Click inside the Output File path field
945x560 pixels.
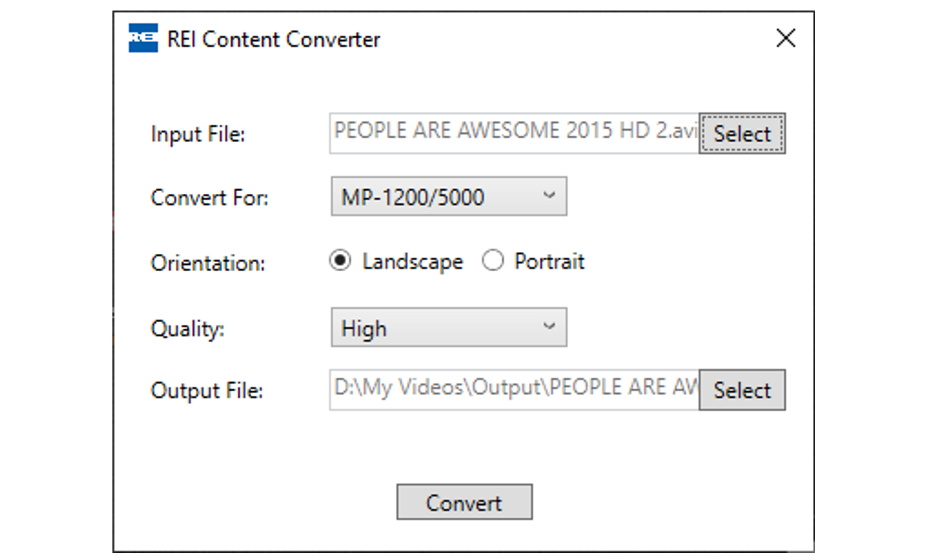click(x=514, y=390)
